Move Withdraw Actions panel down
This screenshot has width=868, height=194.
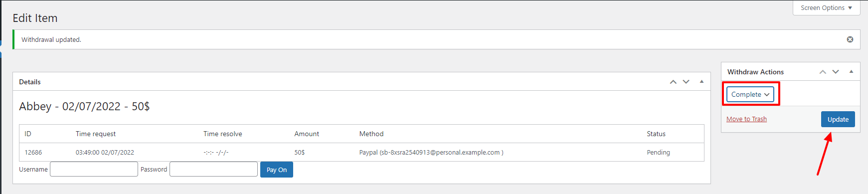836,72
